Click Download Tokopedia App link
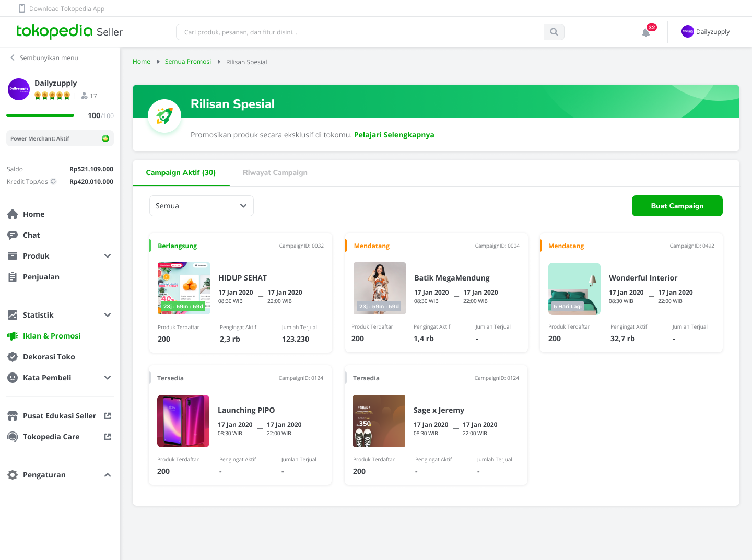 coord(67,8)
